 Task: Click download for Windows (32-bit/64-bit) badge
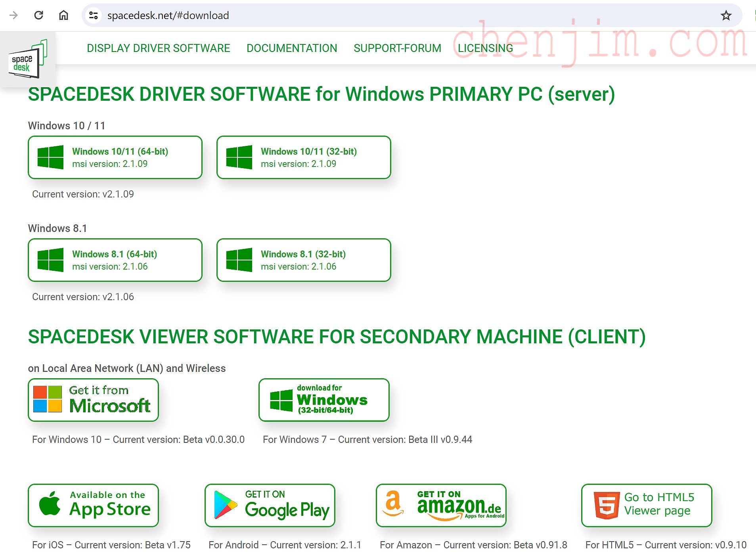(324, 400)
